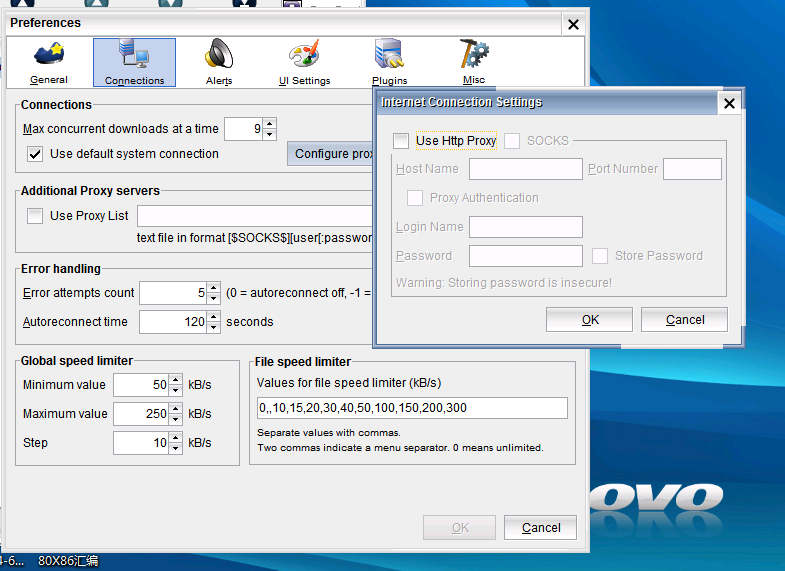This screenshot has height=571, width=785.
Task: Raise the Maximum value speed limiter spinner
Action: [x=176, y=409]
